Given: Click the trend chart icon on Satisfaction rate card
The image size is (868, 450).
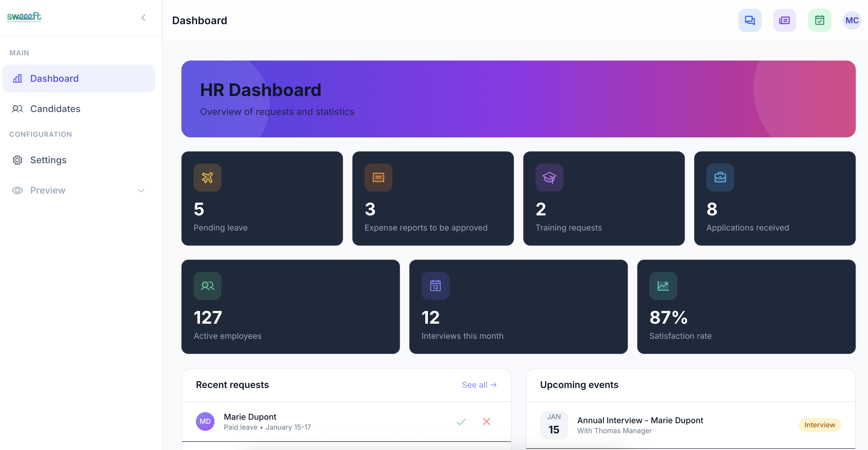Looking at the screenshot, I should click(x=663, y=286).
